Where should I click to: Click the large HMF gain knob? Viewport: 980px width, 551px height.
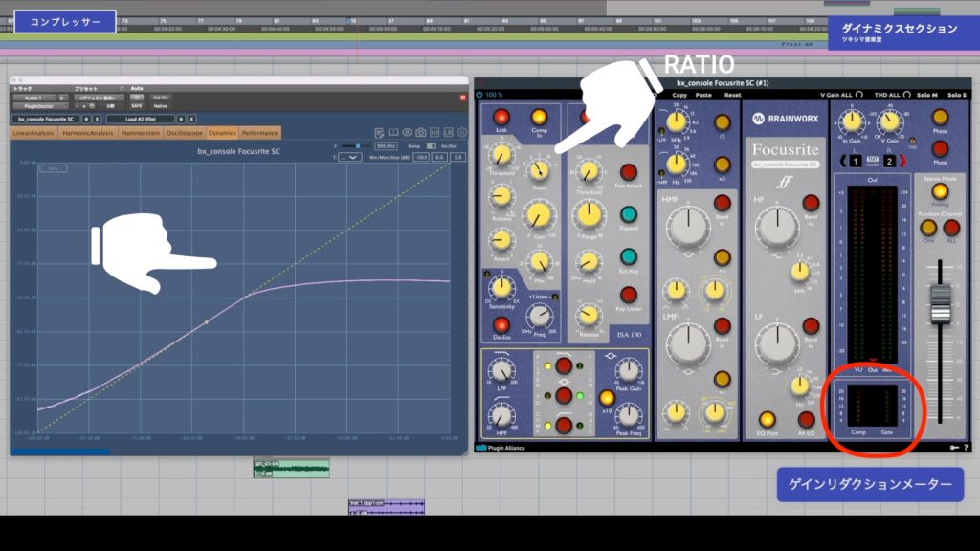pyautogui.click(x=688, y=226)
